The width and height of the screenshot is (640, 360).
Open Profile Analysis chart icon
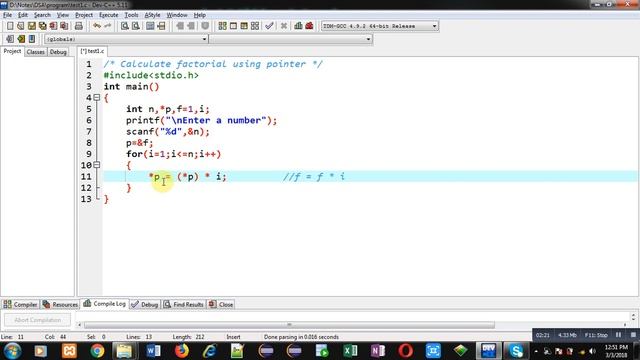(x=298, y=26)
